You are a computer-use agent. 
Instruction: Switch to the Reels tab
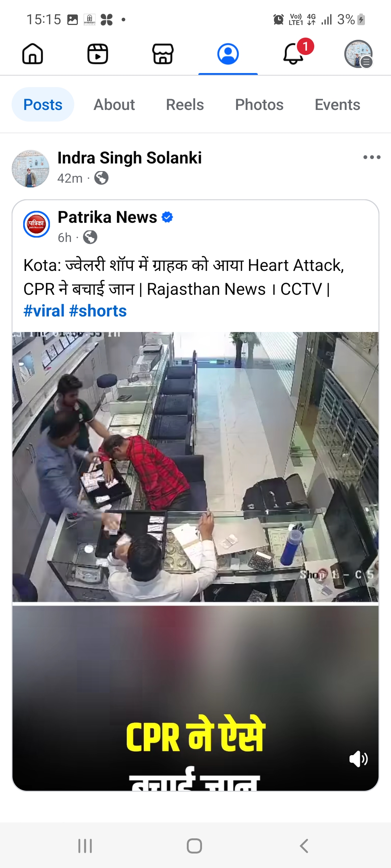[x=185, y=105]
